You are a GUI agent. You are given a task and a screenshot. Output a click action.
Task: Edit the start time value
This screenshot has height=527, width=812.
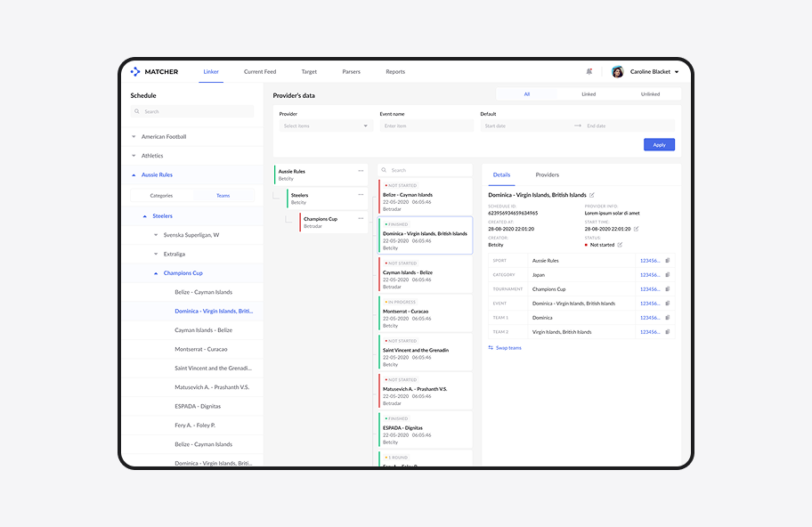(636, 229)
